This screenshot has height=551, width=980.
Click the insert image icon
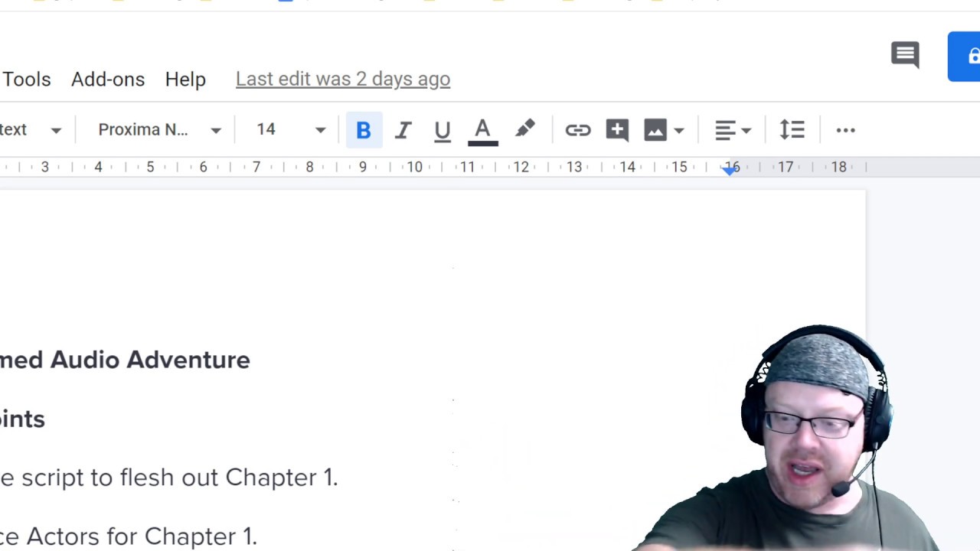pyautogui.click(x=655, y=130)
